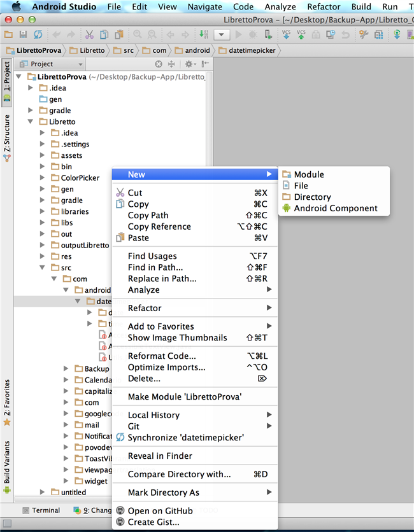This screenshot has height=532, width=414.
Task: Open the Project view type dropdown
Action: pos(51,64)
